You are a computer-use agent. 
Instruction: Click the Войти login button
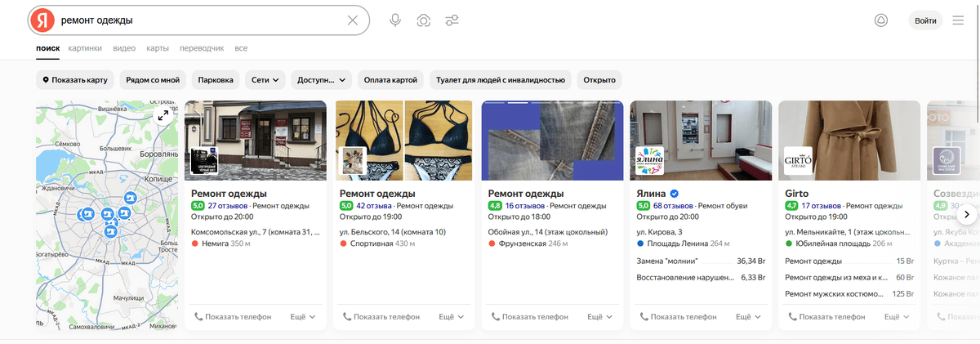tap(925, 20)
